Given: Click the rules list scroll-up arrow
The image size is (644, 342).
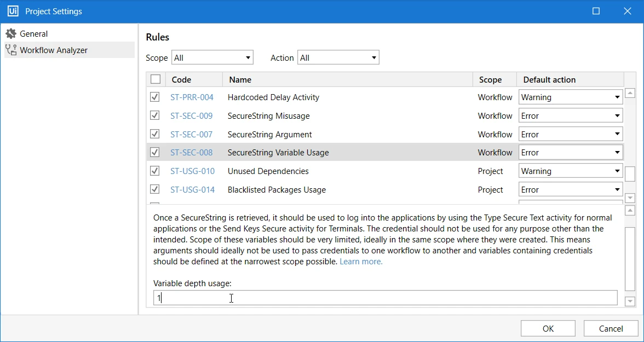Looking at the screenshot, I should pyautogui.click(x=630, y=93).
